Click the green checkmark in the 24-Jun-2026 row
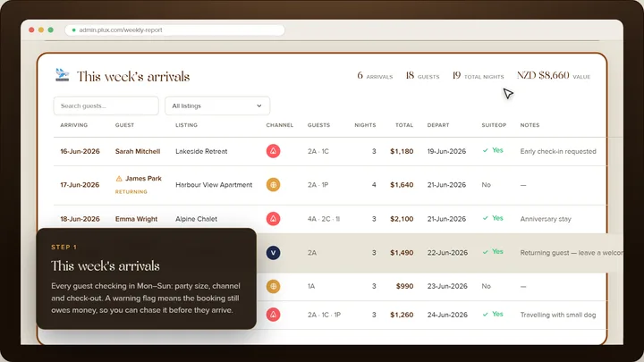The image size is (644, 362). [x=486, y=315]
